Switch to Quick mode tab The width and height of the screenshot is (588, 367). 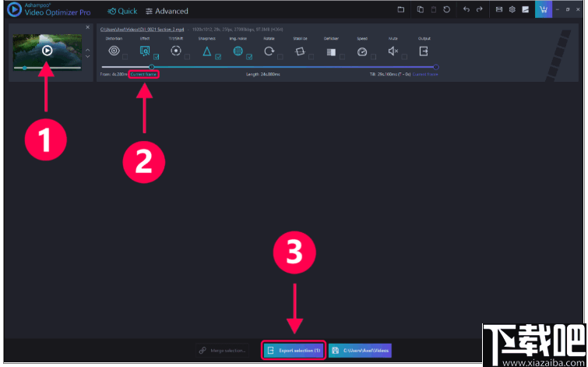click(x=122, y=11)
